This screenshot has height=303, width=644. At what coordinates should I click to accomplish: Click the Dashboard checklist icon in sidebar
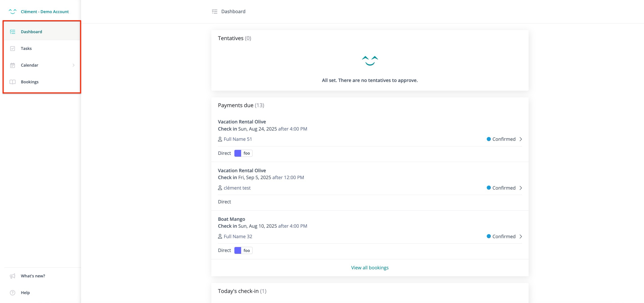(x=12, y=32)
